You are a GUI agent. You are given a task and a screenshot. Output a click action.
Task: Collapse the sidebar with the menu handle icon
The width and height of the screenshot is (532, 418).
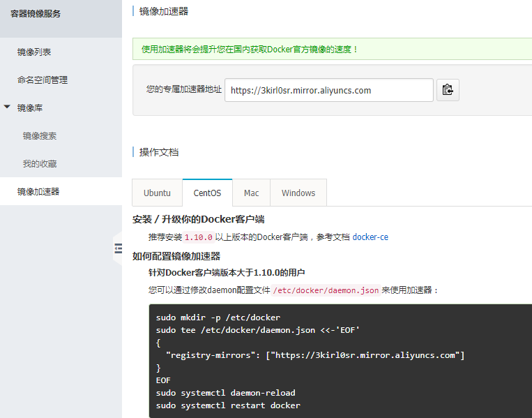tap(118, 248)
